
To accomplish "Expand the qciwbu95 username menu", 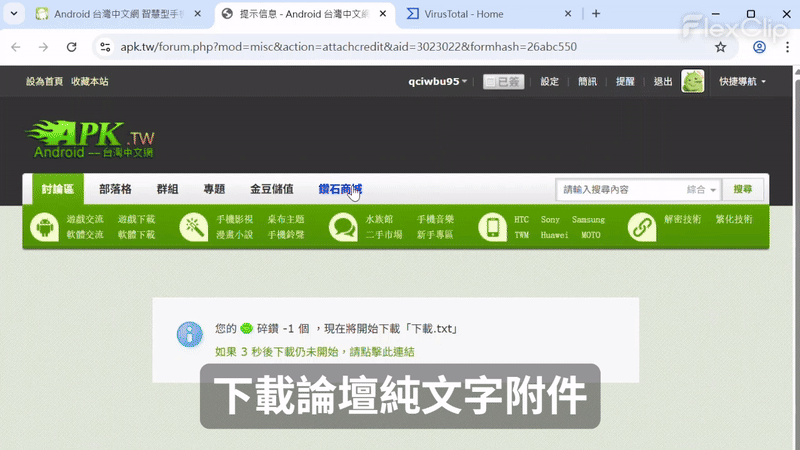I will pyautogui.click(x=438, y=82).
